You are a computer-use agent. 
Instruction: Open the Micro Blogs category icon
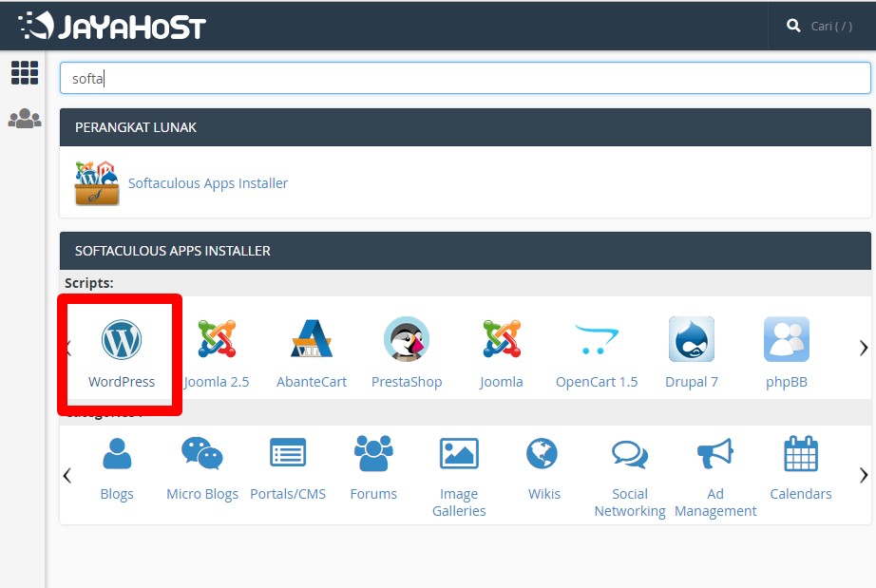click(202, 453)
